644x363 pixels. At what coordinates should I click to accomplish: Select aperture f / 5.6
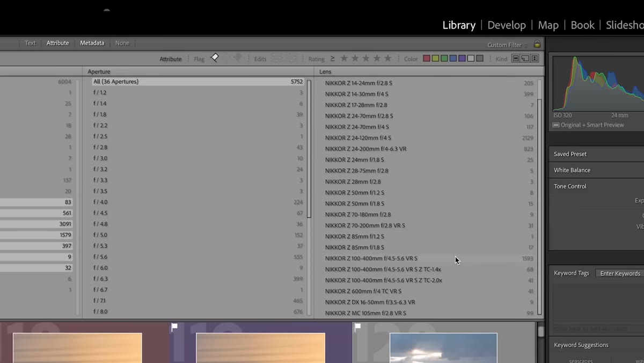[197, 257]
